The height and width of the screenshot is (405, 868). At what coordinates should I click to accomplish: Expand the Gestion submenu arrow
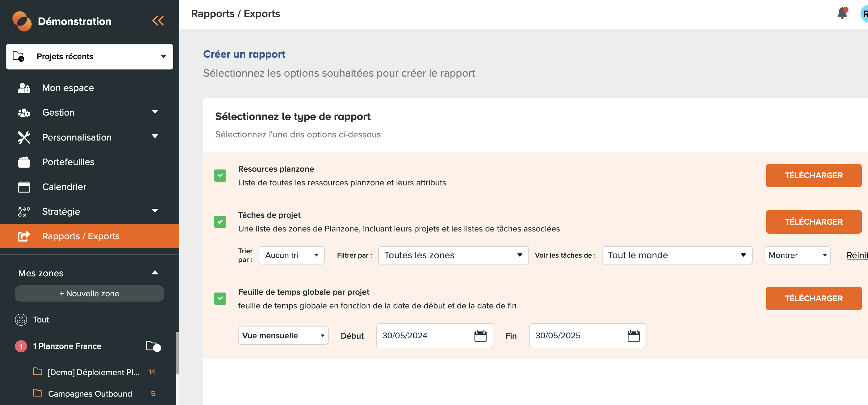pyautogui.click(x=155, y=112)
